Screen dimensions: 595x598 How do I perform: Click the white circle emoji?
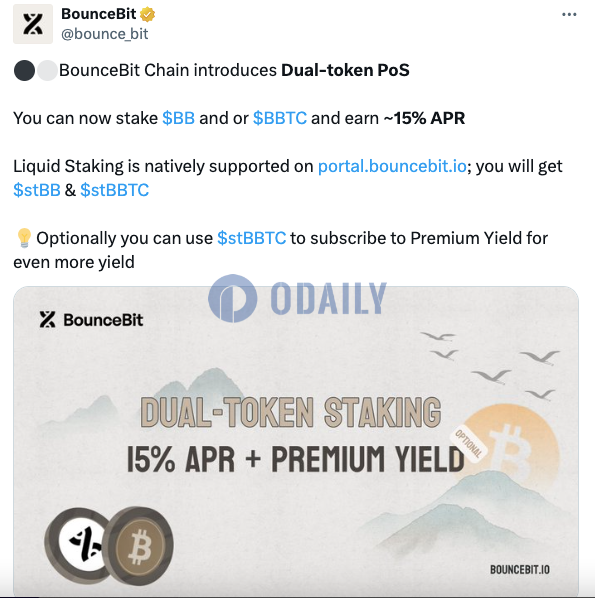coord(47,71)
